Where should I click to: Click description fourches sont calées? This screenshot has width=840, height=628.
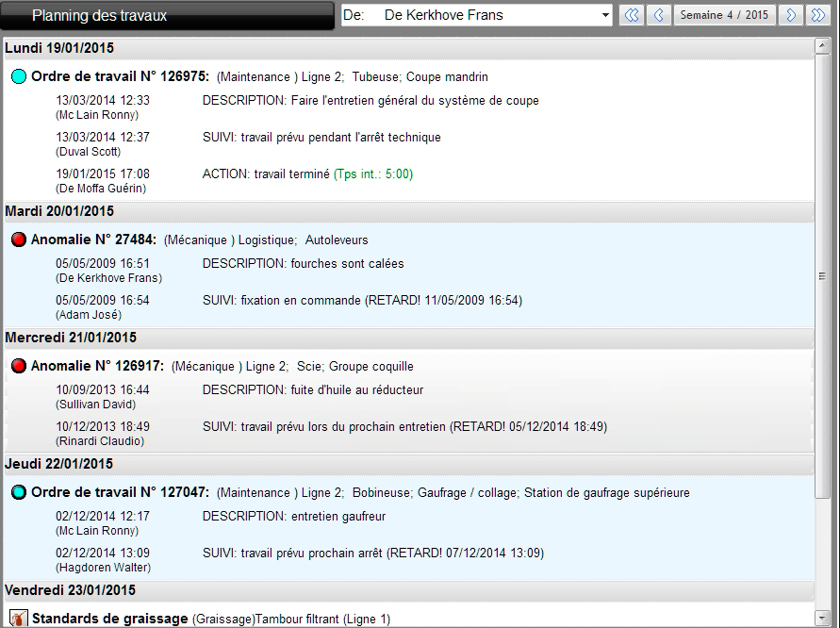(x=304, y=264)
